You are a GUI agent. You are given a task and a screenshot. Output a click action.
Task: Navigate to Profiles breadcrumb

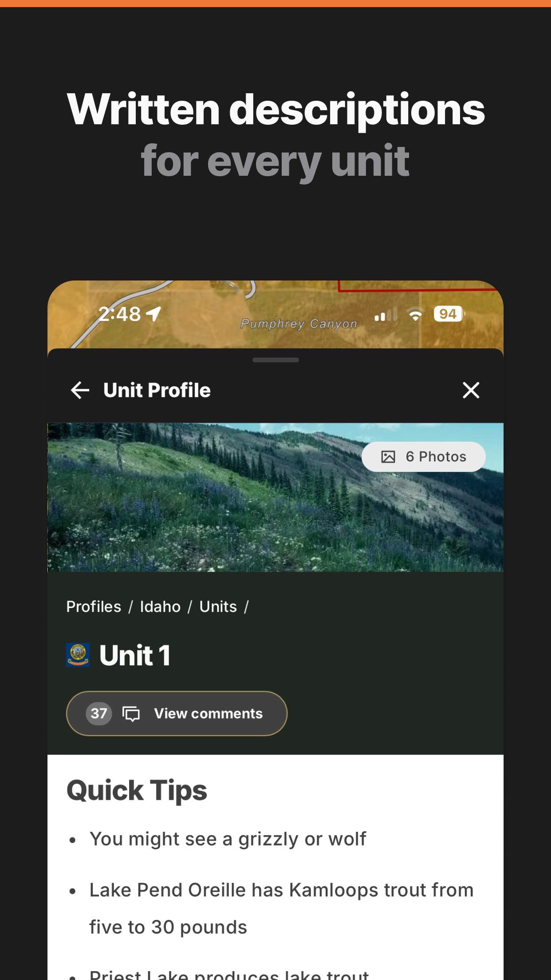tap(94, 607)
